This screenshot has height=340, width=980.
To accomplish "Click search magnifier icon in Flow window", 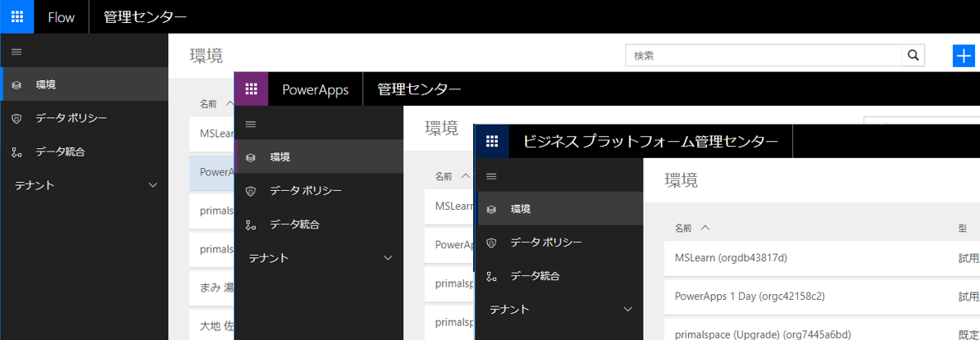I will click(x=913, y=56).
